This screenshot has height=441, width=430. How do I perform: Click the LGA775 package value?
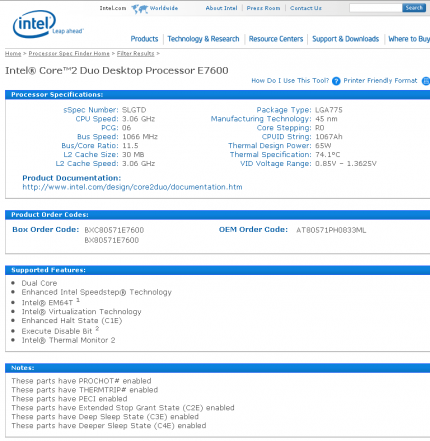click(329, 110)
